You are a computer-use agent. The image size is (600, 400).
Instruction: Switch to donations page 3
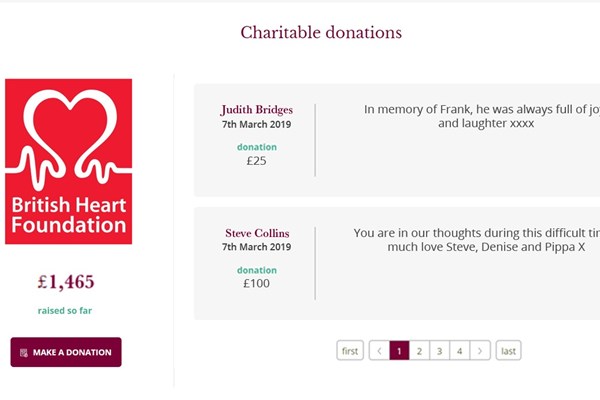pyautogui.click(x=440, y=351)
